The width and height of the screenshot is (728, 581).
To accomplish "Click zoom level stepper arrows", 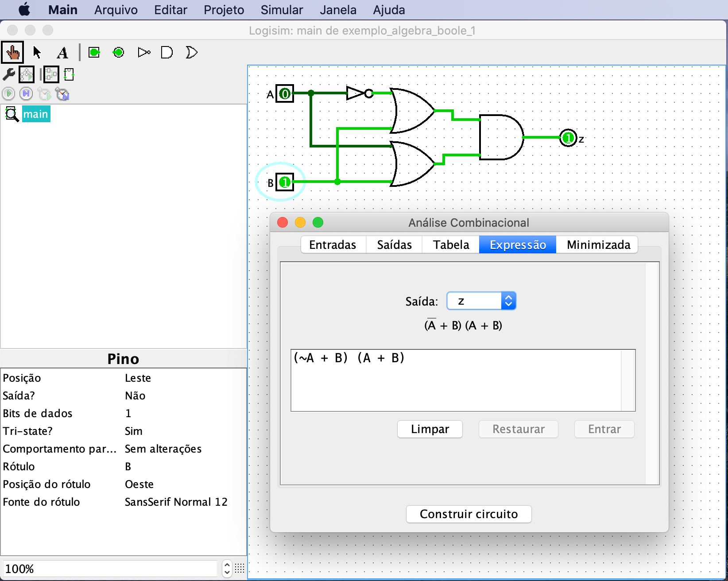I will [227, 569].
